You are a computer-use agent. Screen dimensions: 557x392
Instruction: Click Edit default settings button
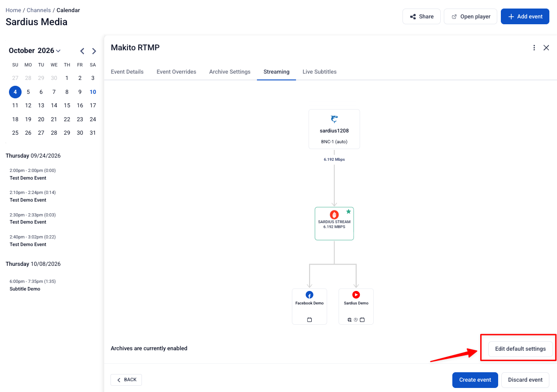click(x=521, y=349)
